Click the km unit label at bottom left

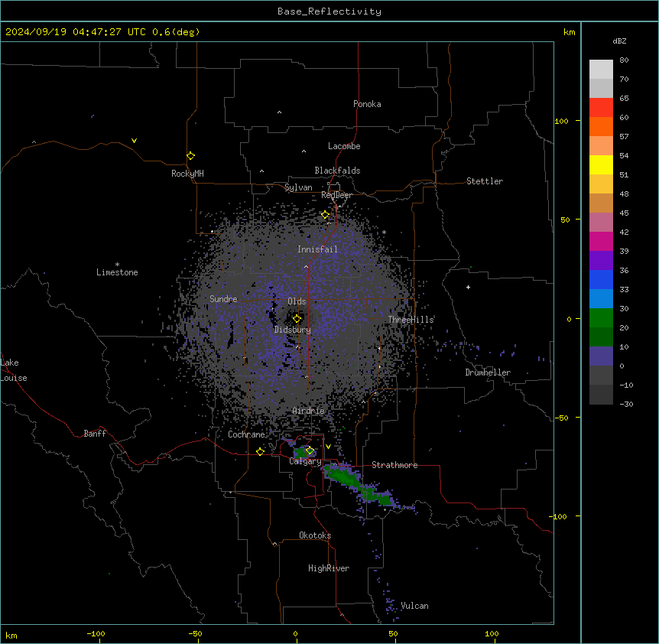pyautogui.click(x=11, y=635)
